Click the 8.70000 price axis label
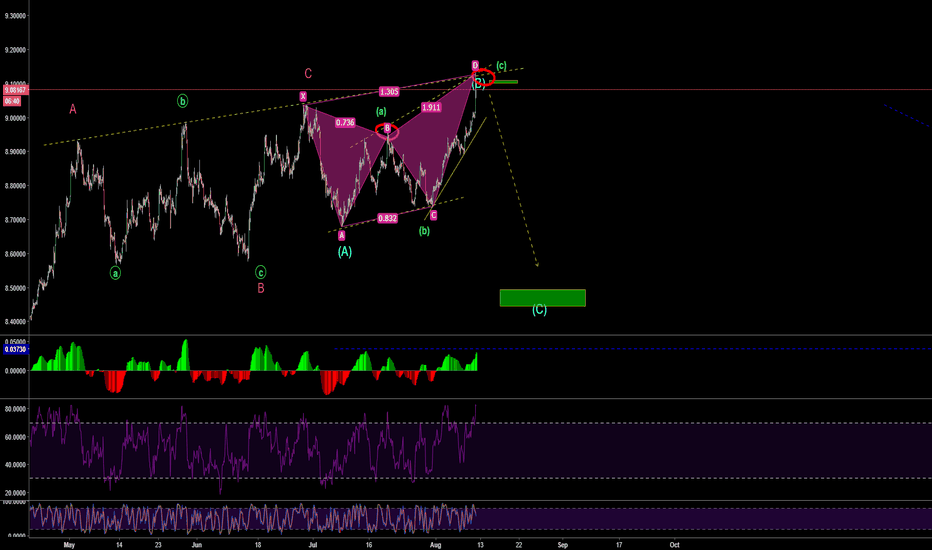The image size is (932, 550). pos(15,220)
